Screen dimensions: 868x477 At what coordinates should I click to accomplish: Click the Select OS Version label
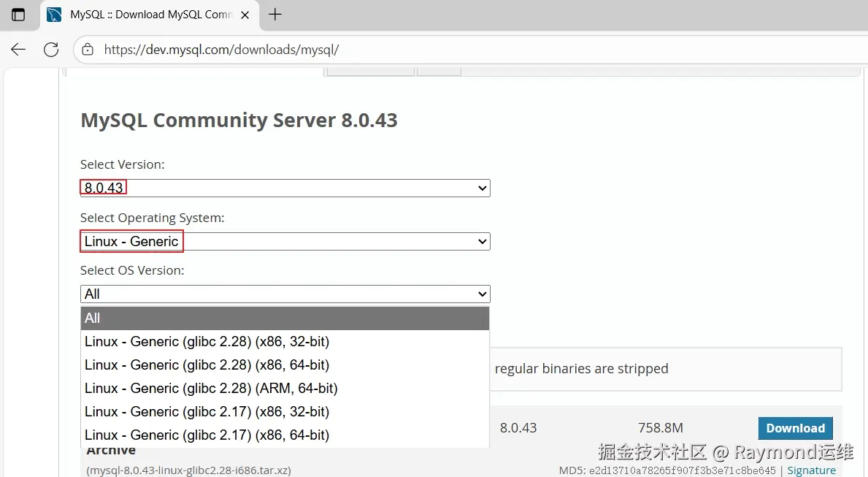[x=132, y=270]
